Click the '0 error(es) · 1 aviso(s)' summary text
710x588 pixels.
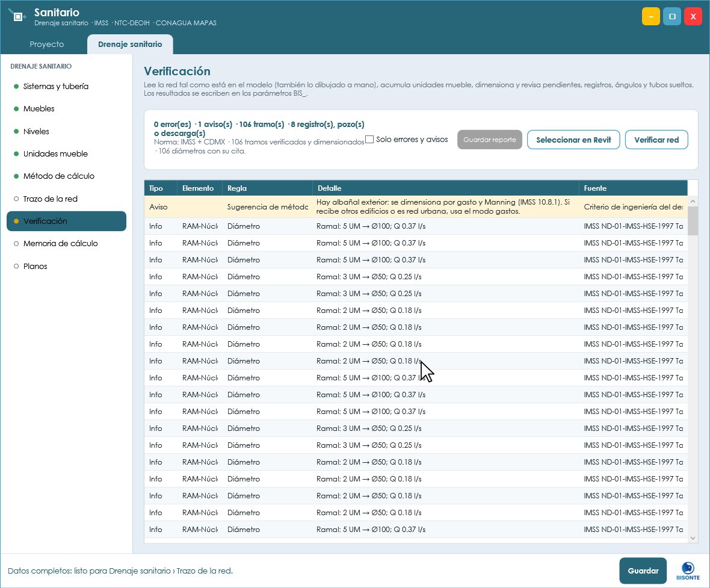click(x=259, y=129)
